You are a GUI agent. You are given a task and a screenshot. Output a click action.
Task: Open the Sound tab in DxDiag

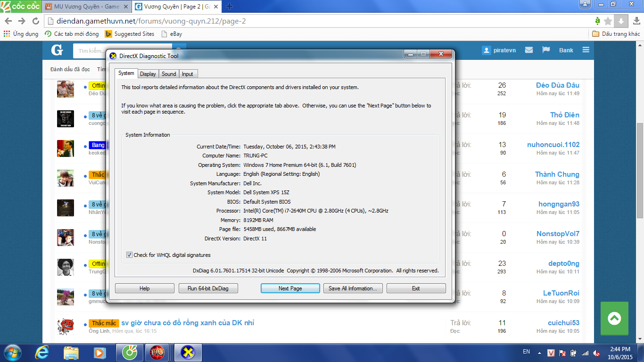pyautogui.click(x=169, y=74)
